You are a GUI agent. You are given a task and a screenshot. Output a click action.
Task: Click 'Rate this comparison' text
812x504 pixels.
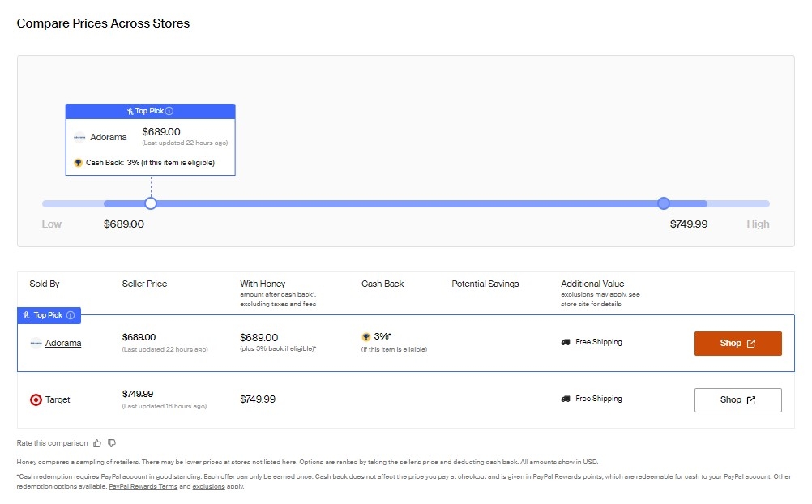(x=53, y=443)
